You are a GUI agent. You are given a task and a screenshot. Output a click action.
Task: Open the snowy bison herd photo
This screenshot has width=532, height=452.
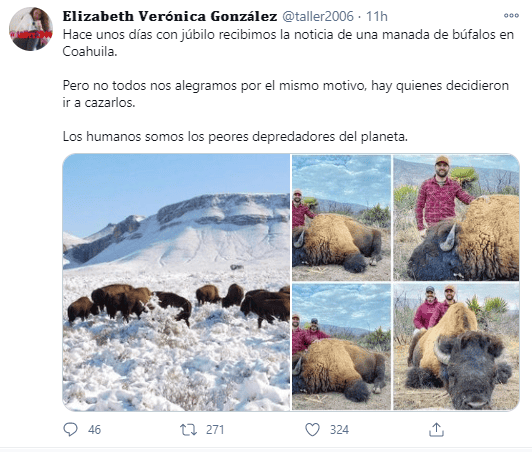coord(176,282)
